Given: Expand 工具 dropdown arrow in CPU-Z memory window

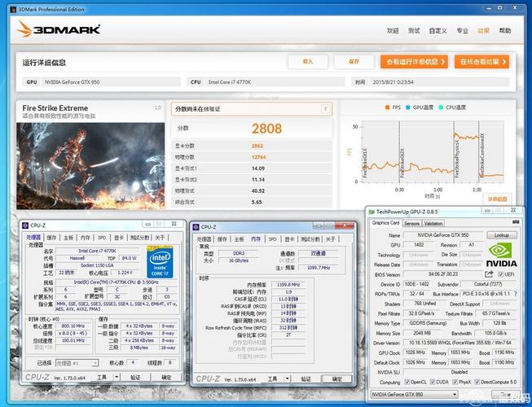Looking at the screenshot, I should [x=287, y=379].
